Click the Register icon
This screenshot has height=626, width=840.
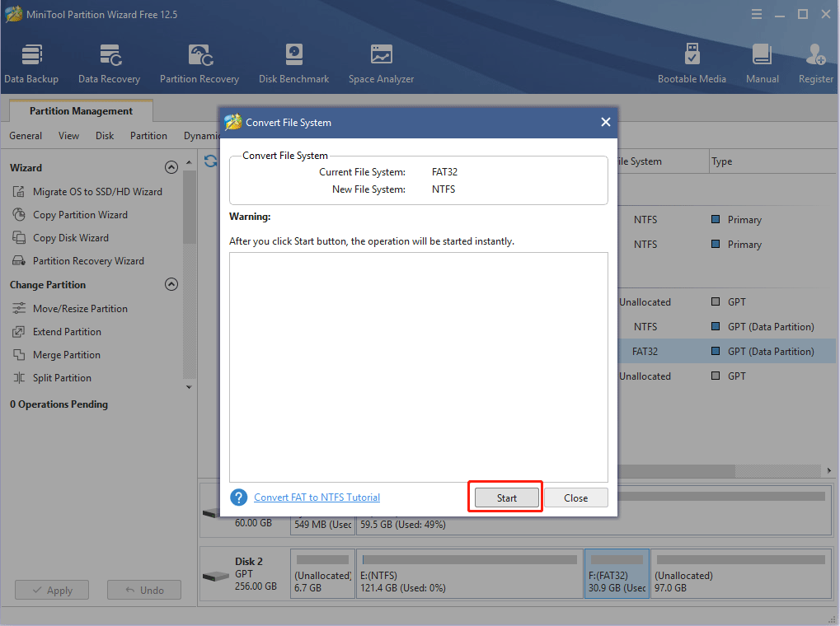coord(815,54)
